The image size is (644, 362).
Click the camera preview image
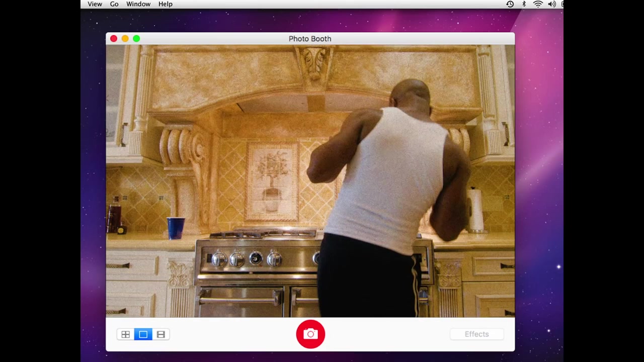[x=310, y=181]
